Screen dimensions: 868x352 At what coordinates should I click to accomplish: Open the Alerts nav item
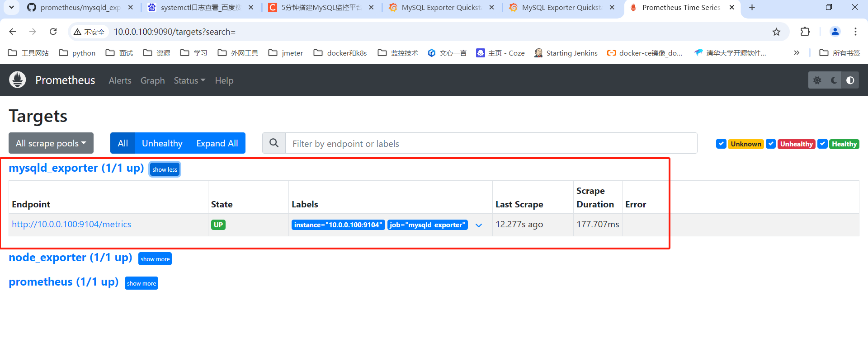tap(120, 80)
